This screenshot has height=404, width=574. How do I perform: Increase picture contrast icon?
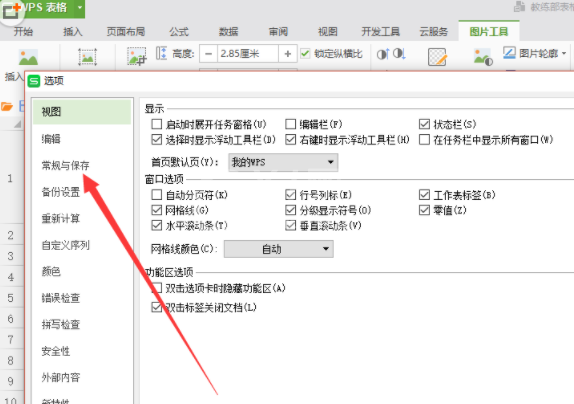point(383,54)
